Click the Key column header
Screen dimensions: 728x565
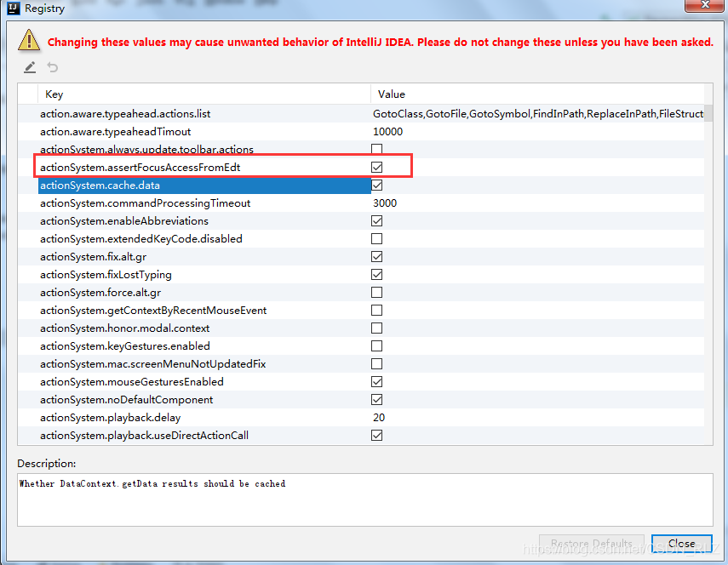click(54, 94)
